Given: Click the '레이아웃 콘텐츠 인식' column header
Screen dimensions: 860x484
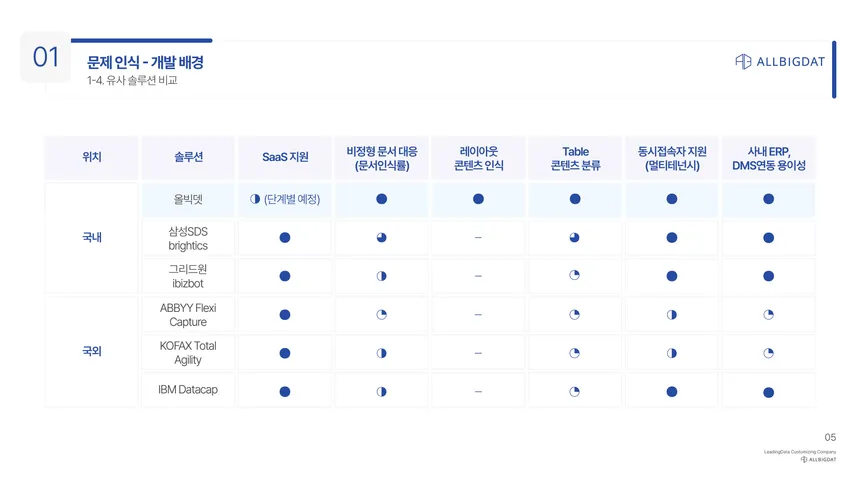Looking at the screenshot, I should (x=478, y=158).
